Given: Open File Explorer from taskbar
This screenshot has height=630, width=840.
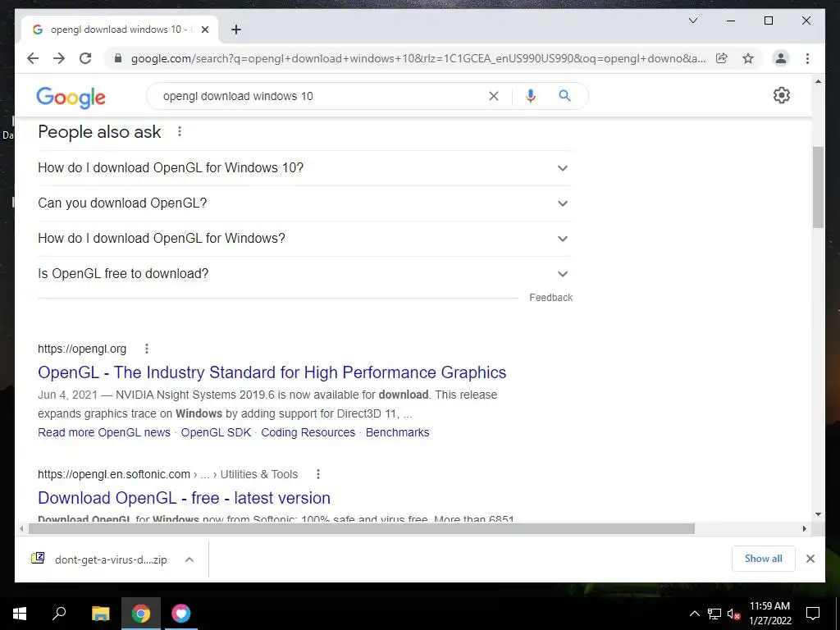Looking at the screenshot, I should (x=100, y=614).
